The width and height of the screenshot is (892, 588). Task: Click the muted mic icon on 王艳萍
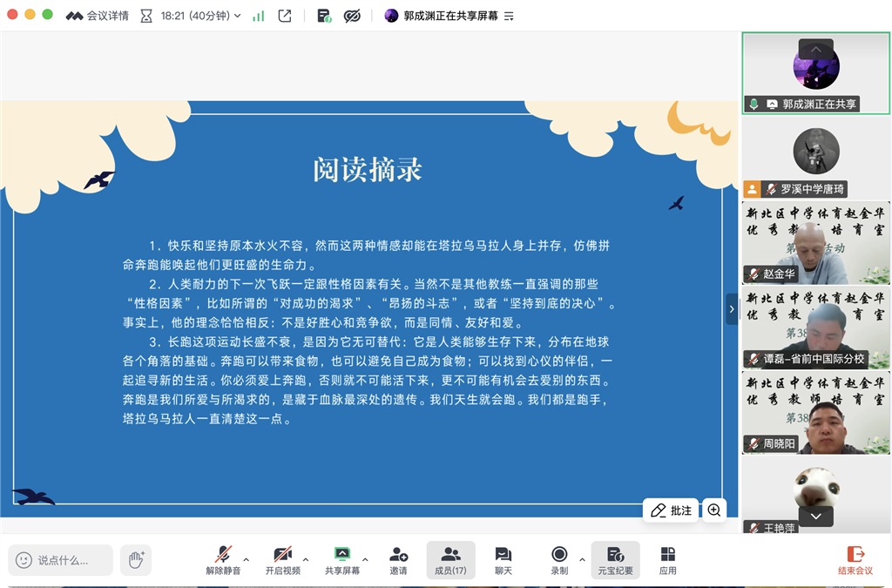[x=753, y=528]
